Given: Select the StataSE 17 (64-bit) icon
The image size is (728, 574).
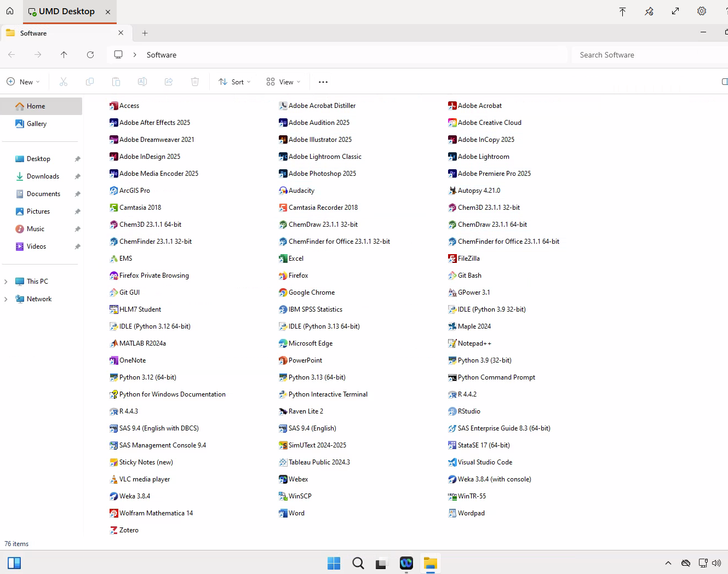Looking at the screenshot, I should pos(479,445).
